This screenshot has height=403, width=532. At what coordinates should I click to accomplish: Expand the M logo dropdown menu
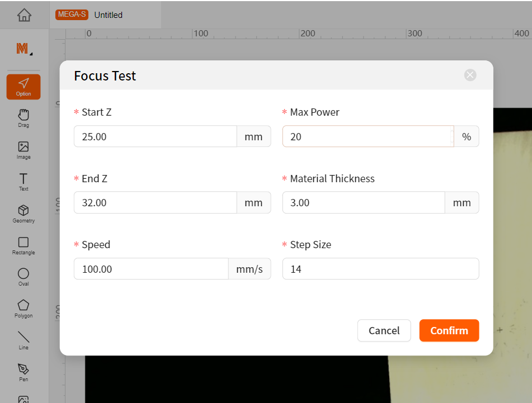[24, 49]
